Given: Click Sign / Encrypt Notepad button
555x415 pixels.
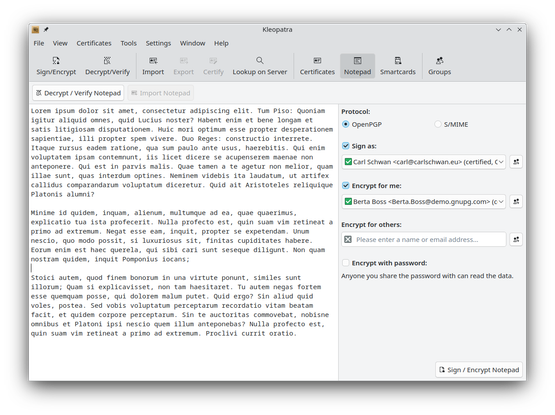Looking at the screenshot, I should [479, 370].
